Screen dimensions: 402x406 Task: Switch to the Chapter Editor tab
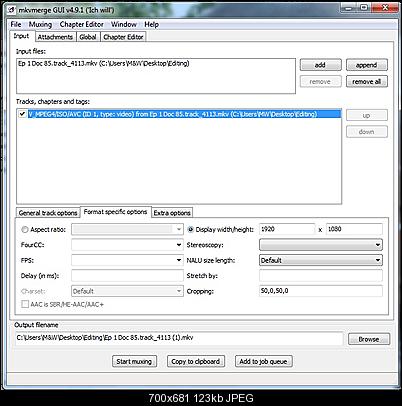(123, 37)
